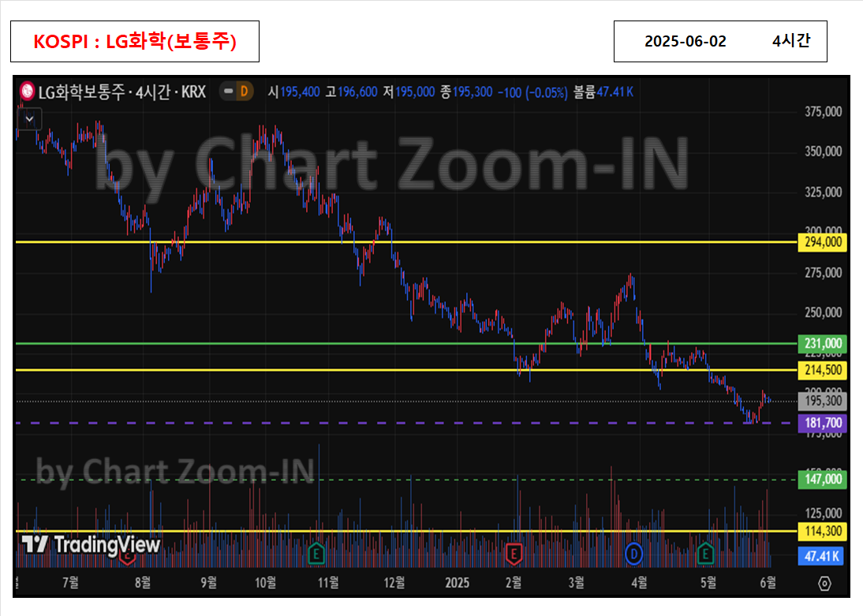Click the 6월 time axis label
Screen dimensions: 863x616
pos(768,582)
